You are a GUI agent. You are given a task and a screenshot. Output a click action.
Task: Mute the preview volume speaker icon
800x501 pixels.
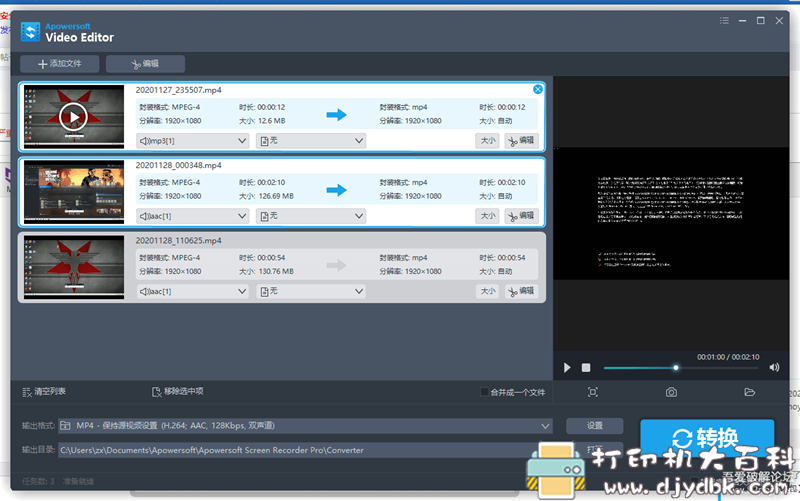point(774,367)
